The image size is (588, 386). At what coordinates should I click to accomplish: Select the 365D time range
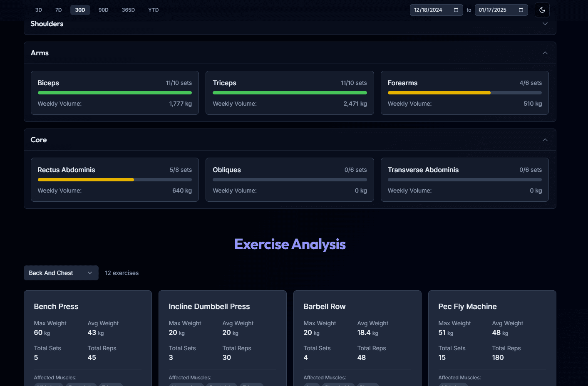pyautogui.click(x=128, y=10)
